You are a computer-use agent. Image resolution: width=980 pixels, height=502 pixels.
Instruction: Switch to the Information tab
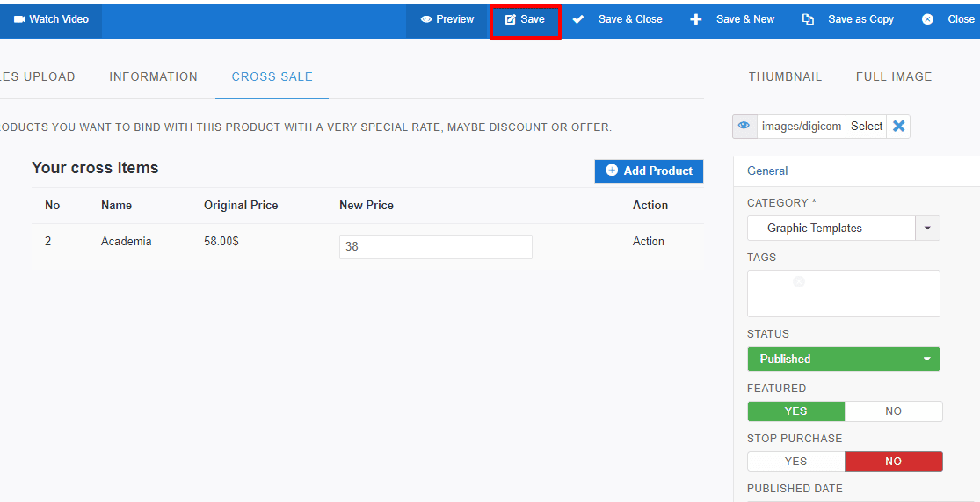[x=153, y=77]
